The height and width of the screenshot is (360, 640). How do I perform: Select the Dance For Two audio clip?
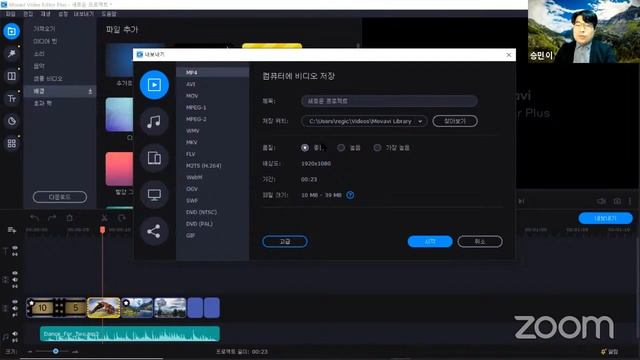[130, 334]
